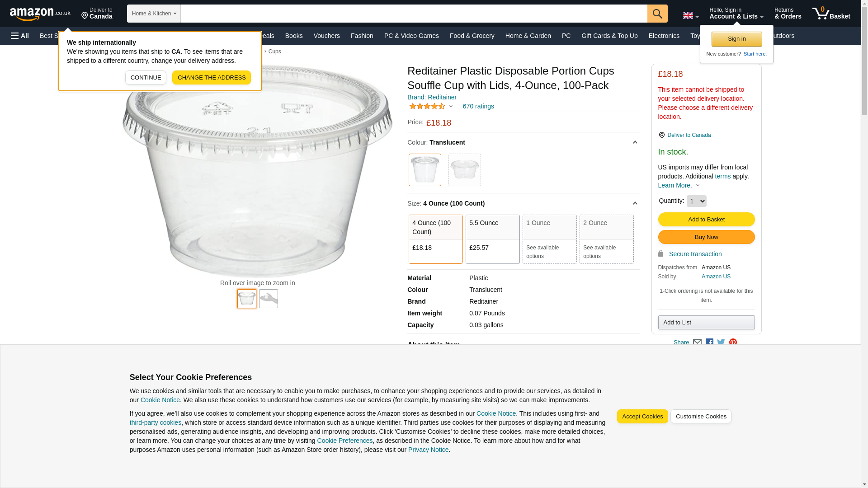
Task: Click the Add to Basket button
Action: pyautogui.click(x=706, y=220)
